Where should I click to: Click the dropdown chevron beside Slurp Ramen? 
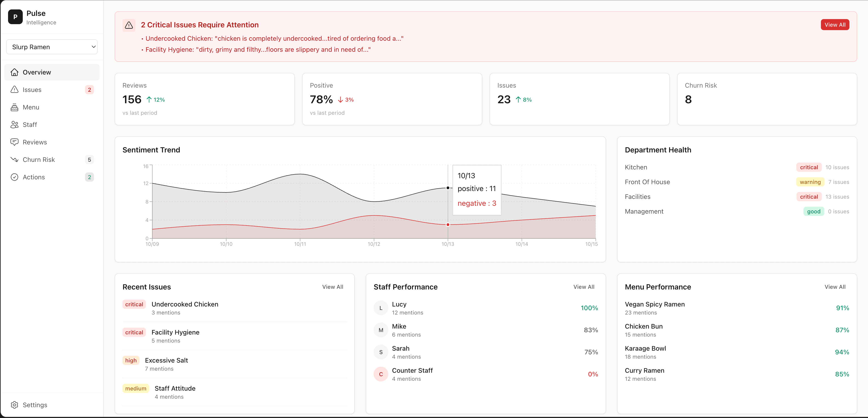[x=93, y=47]
